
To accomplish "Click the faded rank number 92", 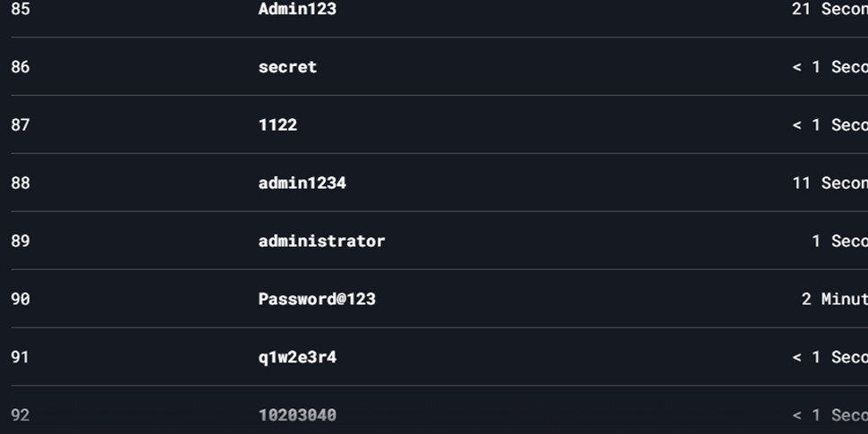I will point(20,415).
